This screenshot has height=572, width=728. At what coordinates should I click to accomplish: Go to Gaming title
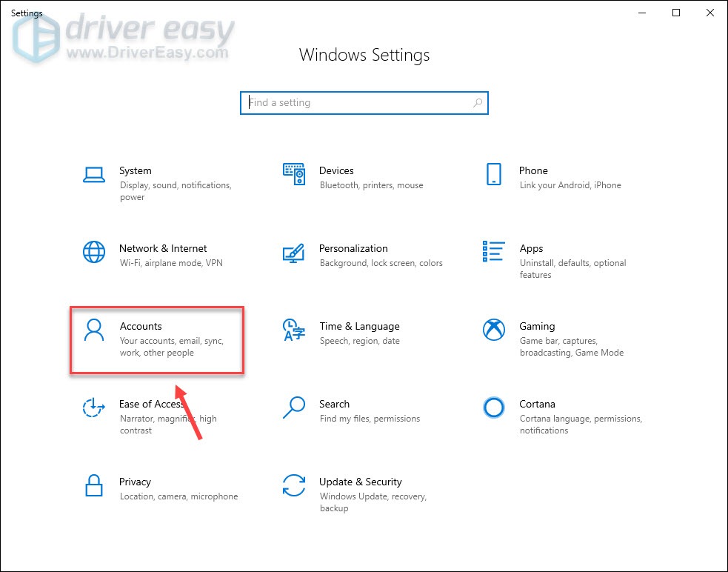(537, 326)
